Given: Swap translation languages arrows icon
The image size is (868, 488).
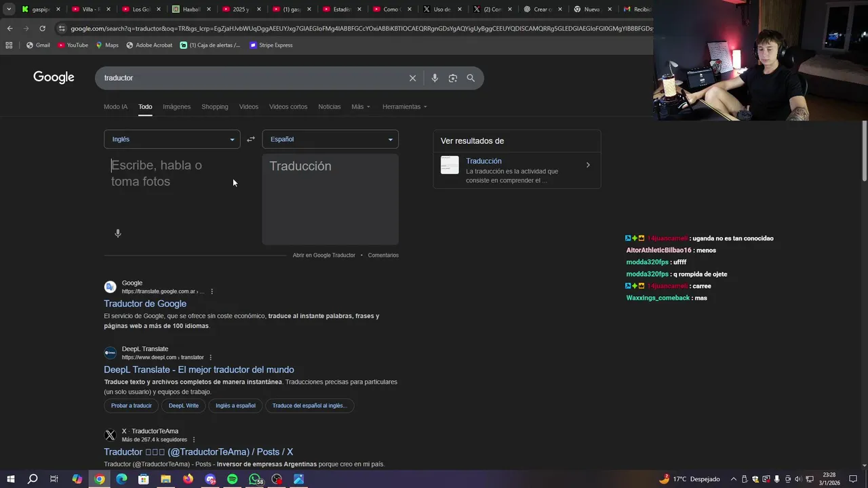Looking at the screenshot, I should click(251, 139).
